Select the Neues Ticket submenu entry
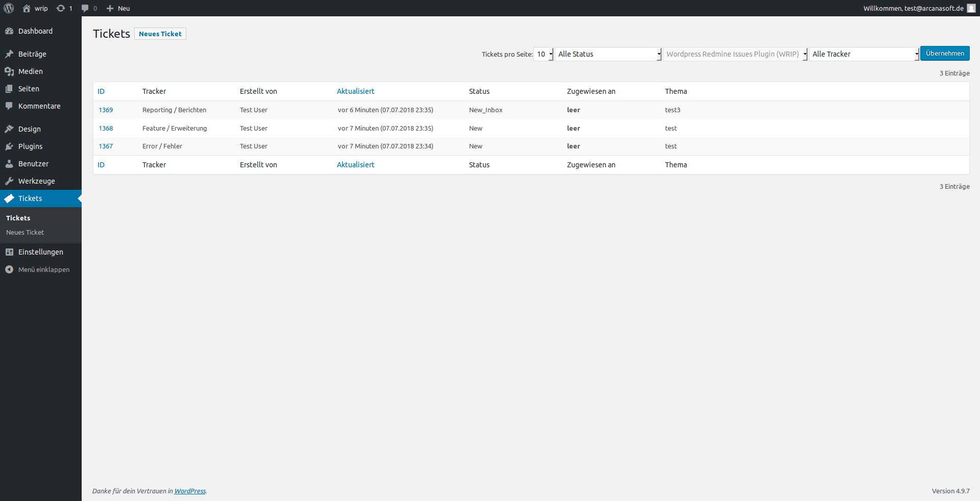 tap(25, 232)
